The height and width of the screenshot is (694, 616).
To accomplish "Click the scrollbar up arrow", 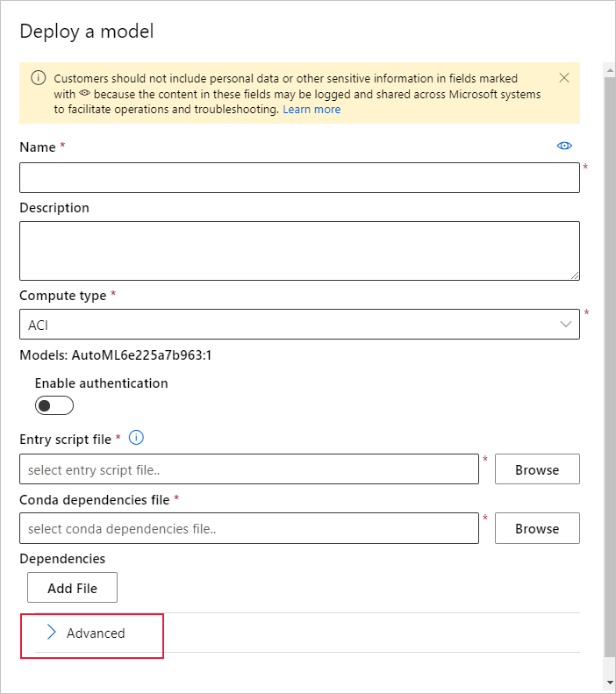I will 609,68.
